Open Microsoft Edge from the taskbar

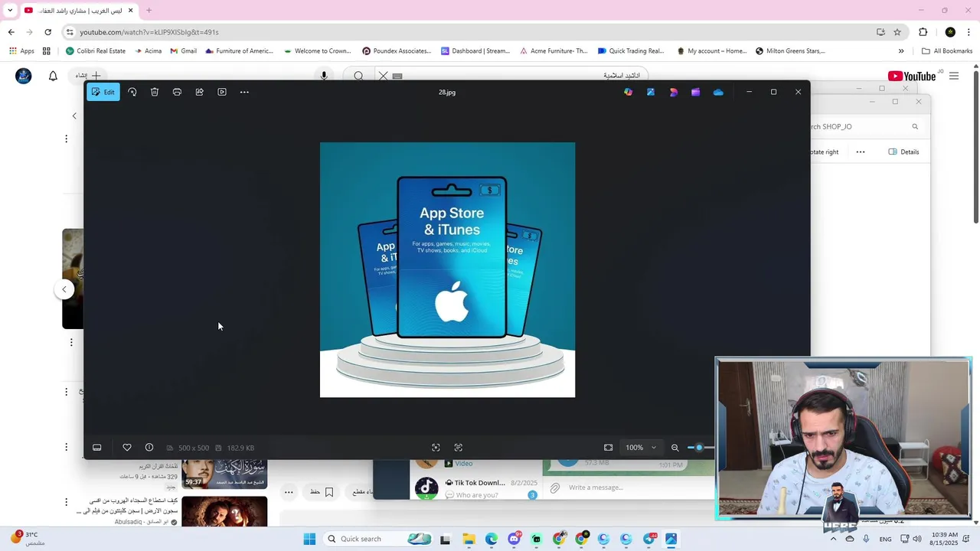[491, 539]
